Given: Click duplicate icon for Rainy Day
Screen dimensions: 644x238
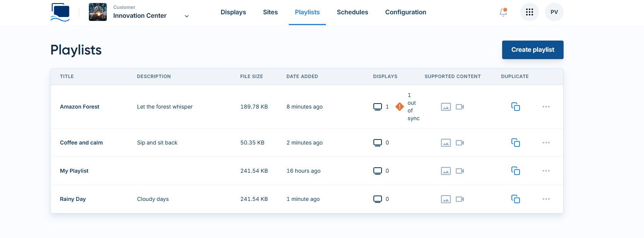Looking at the screenshot, I should (x=515, y=199).
